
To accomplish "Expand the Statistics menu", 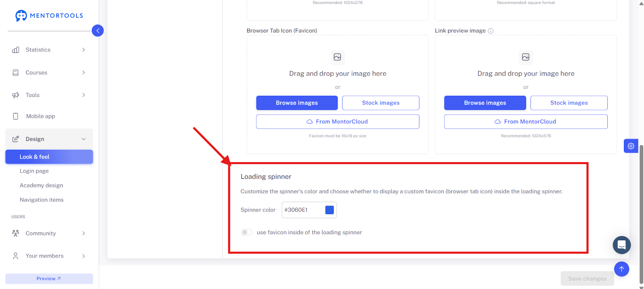I will click(x=49, y=50).
